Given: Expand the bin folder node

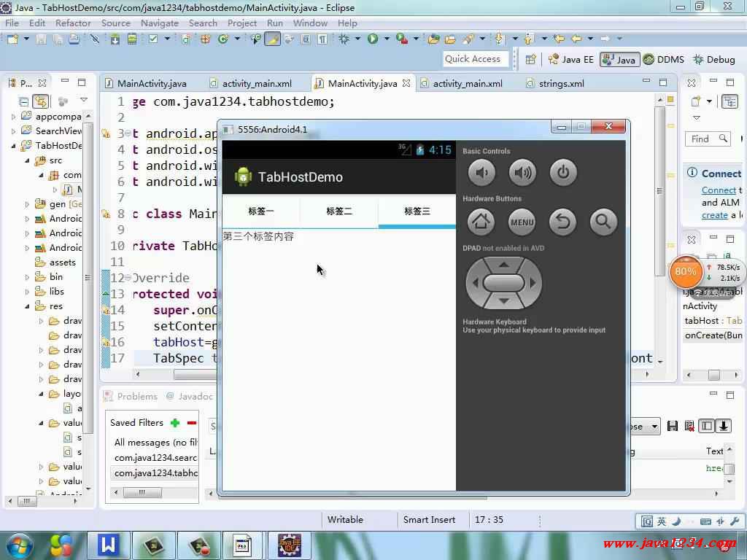Looking at the screenshot, I should click(x=27, y=276).
